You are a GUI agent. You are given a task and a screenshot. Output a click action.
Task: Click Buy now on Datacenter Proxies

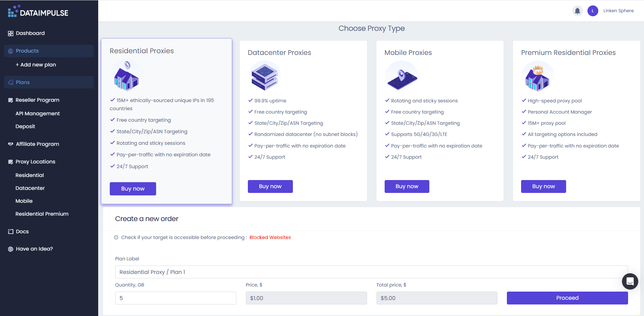point(270,186)
